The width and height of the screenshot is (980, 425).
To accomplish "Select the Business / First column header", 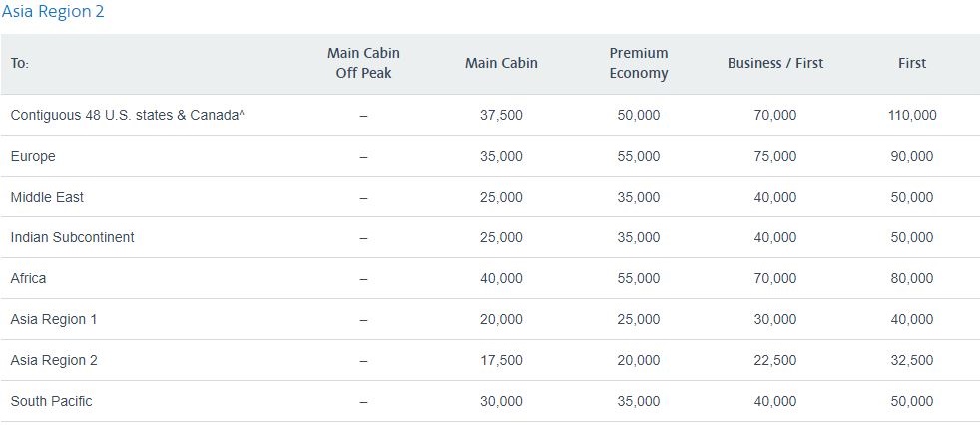I will click(x=775, y=63).
